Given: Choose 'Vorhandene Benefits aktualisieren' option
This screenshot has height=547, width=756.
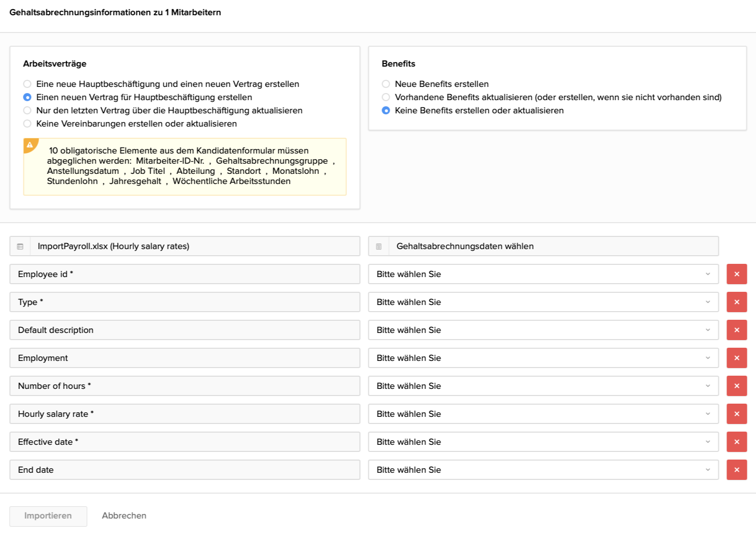Looking at the screenshot, I should point(386,97).
